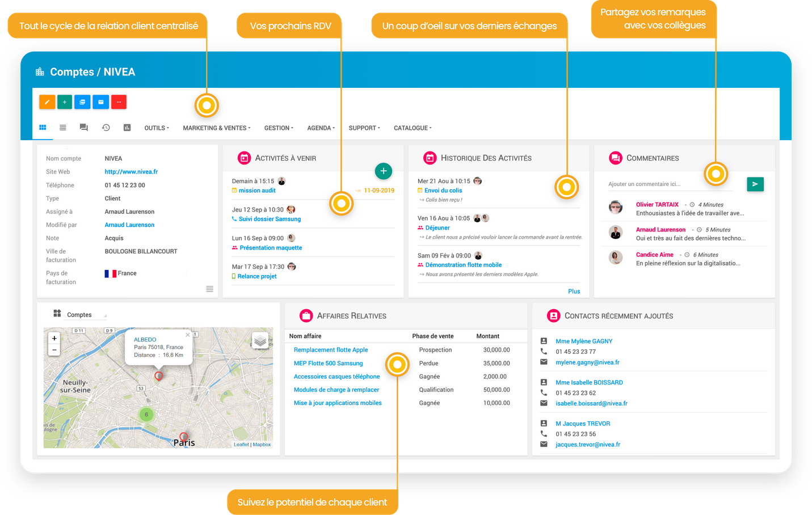Click Candice Aime comment author name

tap(655, 255)
